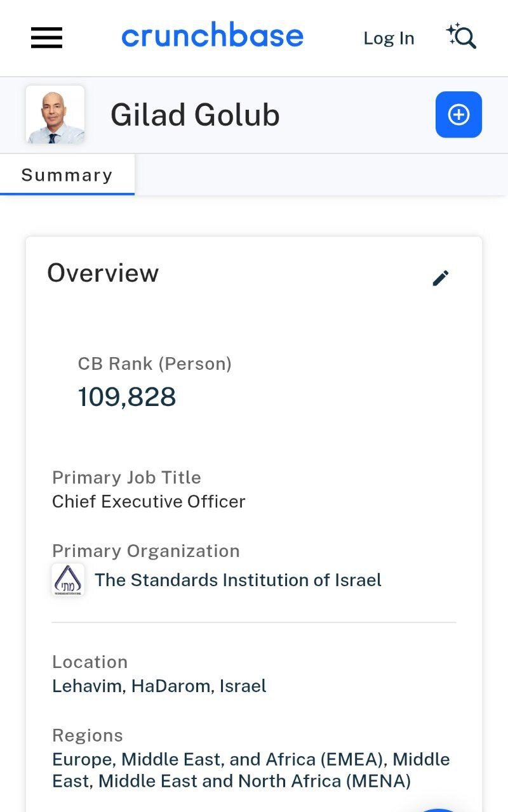The height and width of the screenshot is (812, 508).
Task: Edit the Overview section with pencil icon
Action: pyautogui.click(x=440, y=278)
